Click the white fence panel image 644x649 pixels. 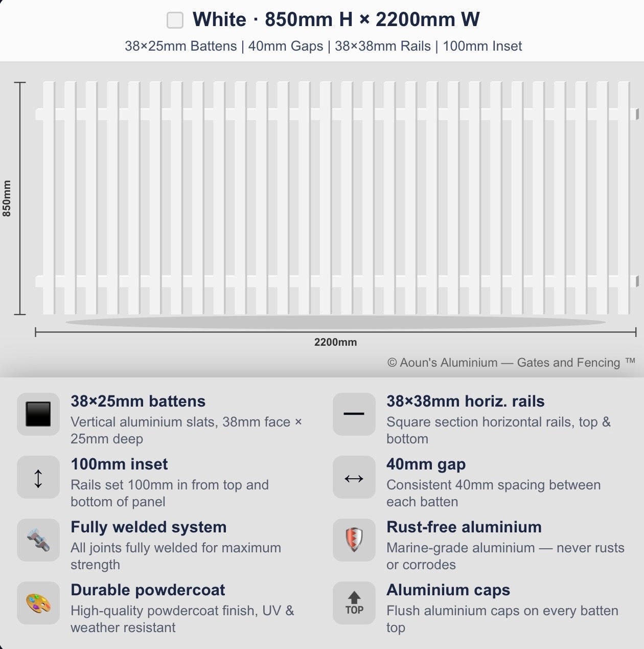coord(337,198)
